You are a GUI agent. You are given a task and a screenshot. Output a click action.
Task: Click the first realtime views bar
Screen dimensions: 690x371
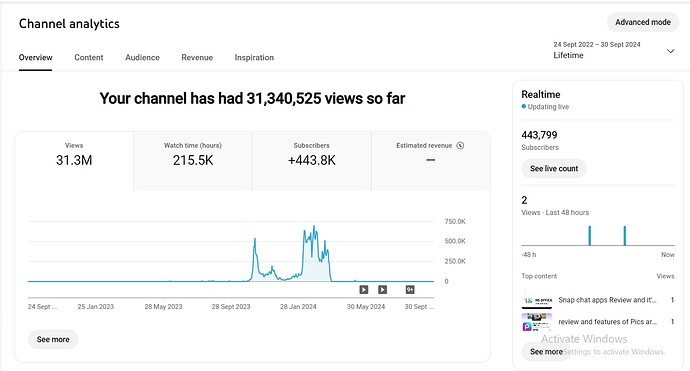590,235
